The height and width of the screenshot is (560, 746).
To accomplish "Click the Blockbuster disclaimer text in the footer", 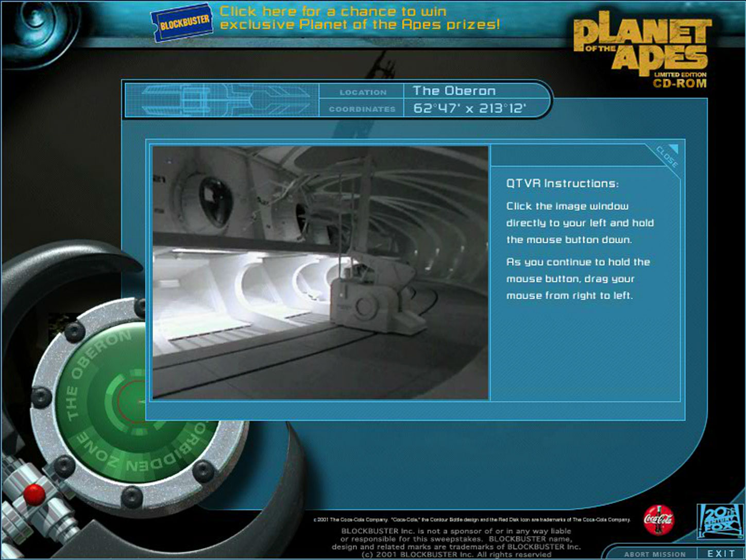I will [x=456, y=542].
